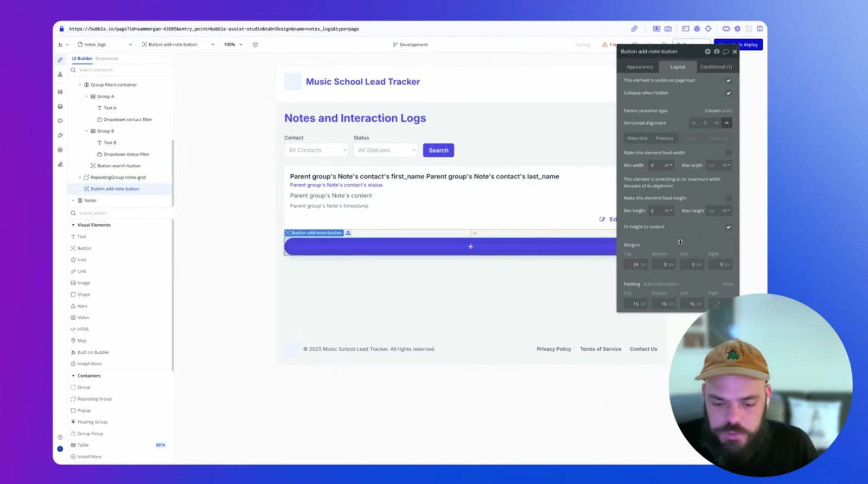The height and width of the screenshot is (484, 868).
Task: Uncheck 'This element is visible on page load'
Action: coord(728,80)
